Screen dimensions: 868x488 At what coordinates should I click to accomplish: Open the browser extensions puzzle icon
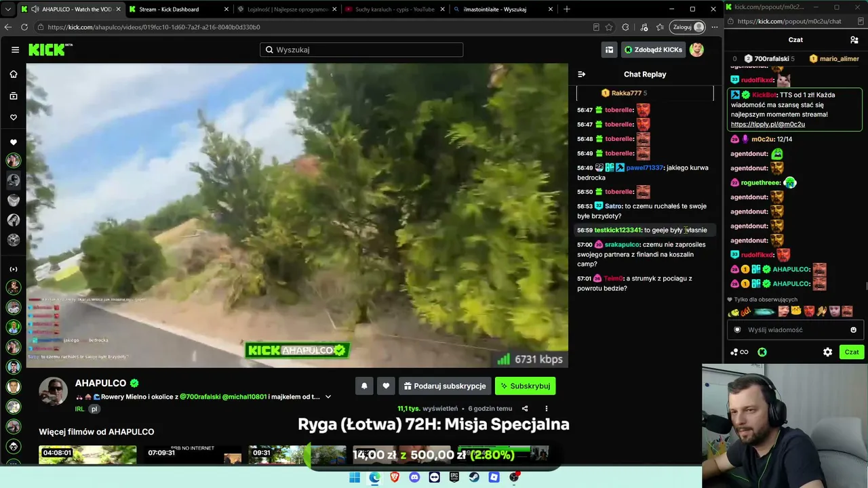coord(625,27)
